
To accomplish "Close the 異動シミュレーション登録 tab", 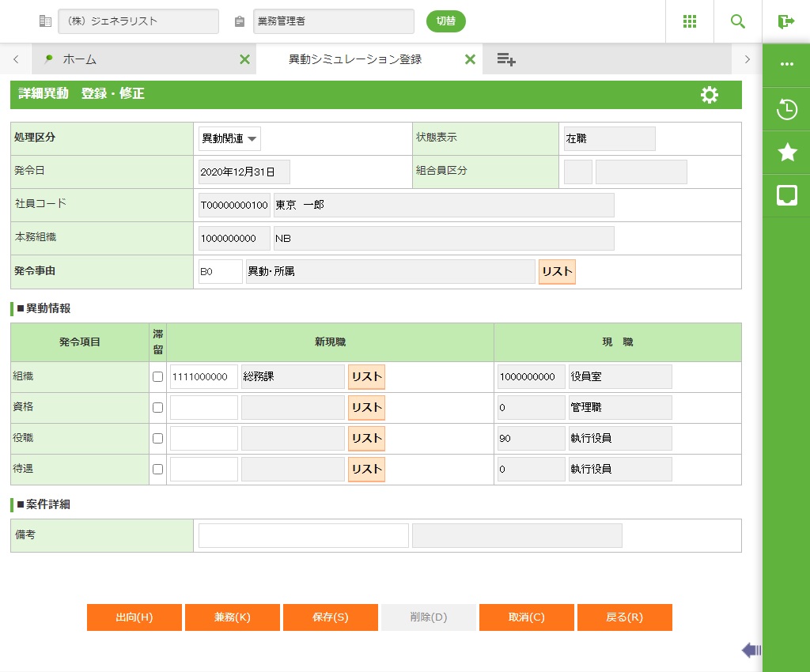I will click(470, 59).
